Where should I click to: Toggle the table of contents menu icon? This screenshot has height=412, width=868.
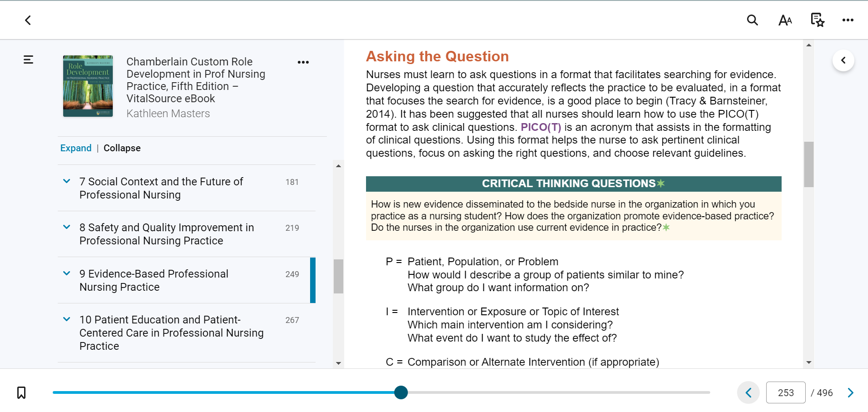[x=28, y=60]
